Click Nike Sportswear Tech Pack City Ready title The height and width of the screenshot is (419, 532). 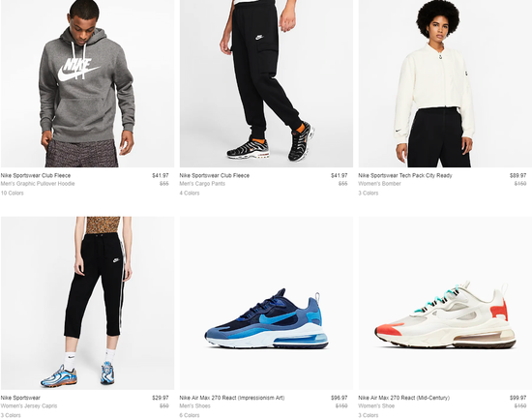[x=405, y=175]
